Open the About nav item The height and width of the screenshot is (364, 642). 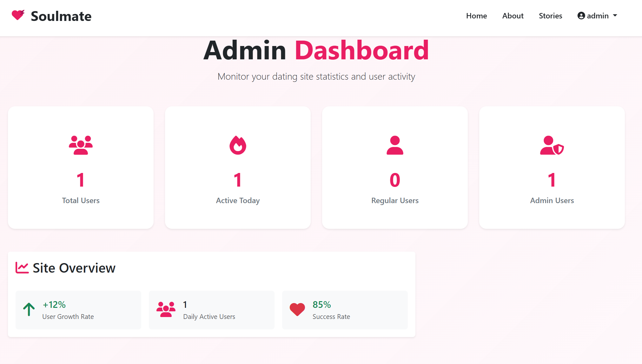pyautogui.click(x=513, y=16)
